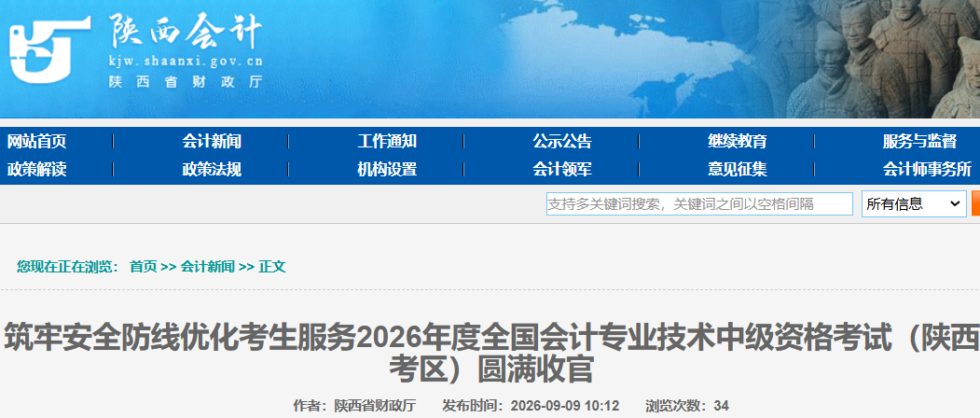Follow the 首页 breadcrumb link

pyautogui.click(x=143, y=267)
